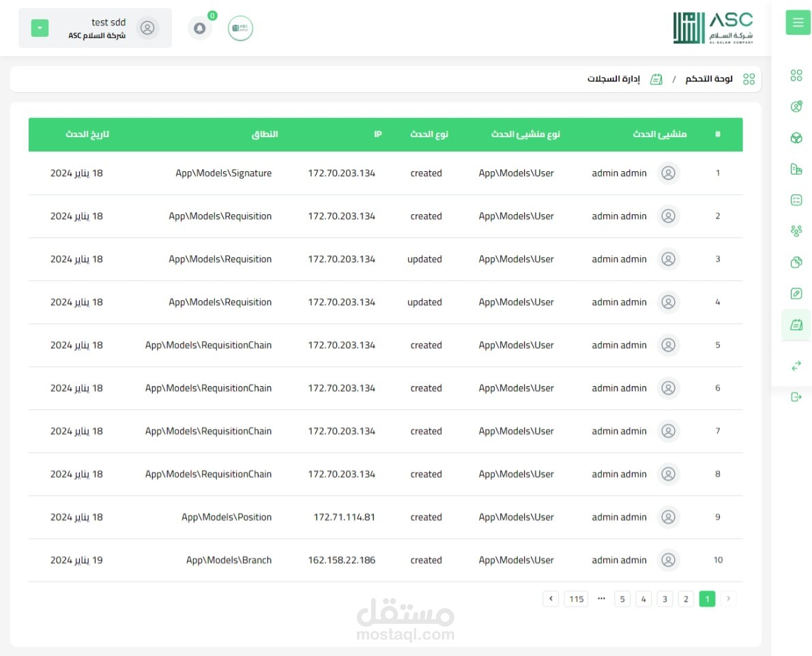Click the left chevron pagination arrow
Viewport: 812px width, 656px height.
coord(551,599)
